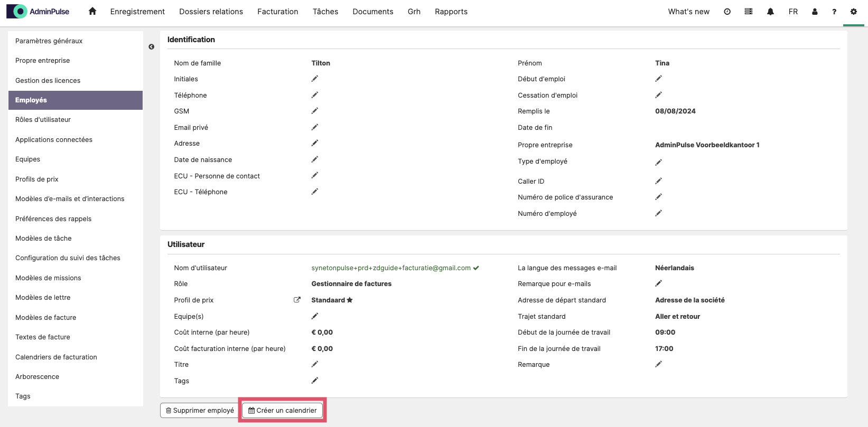Edit Remarque pour e-mails pencil

tap(659, 283)
